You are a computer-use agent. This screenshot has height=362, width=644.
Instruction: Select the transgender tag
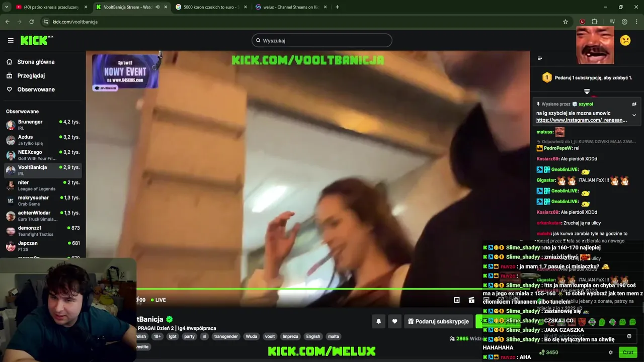click(226, 336)
